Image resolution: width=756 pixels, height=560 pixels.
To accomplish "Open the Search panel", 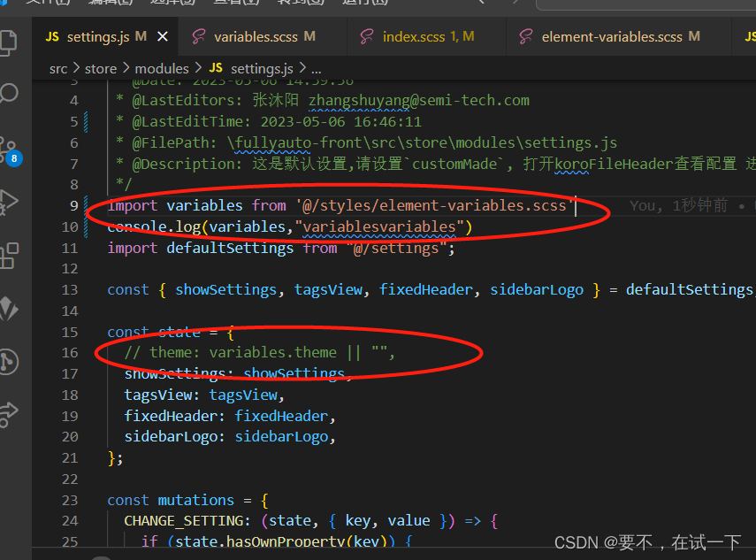I will click(x=11, y=91).
